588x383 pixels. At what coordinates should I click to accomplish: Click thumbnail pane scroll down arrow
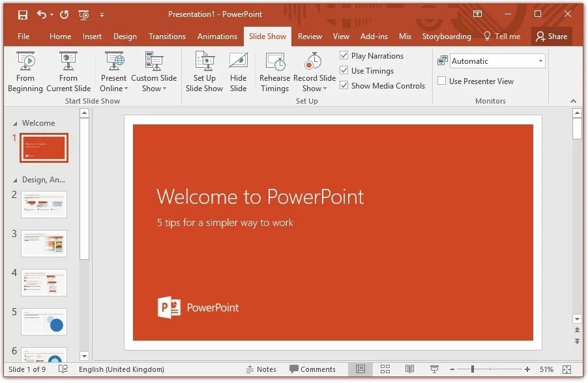point(84,356)
